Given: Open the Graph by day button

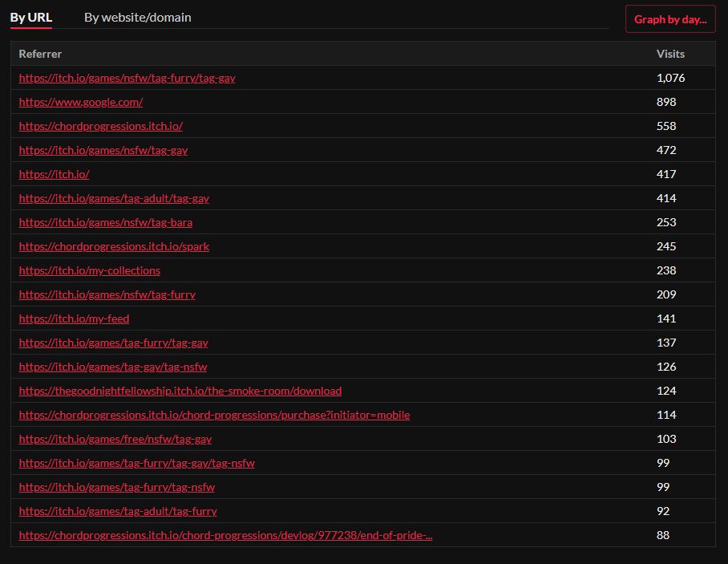Looking at the screenshot, I should (670, 19).
